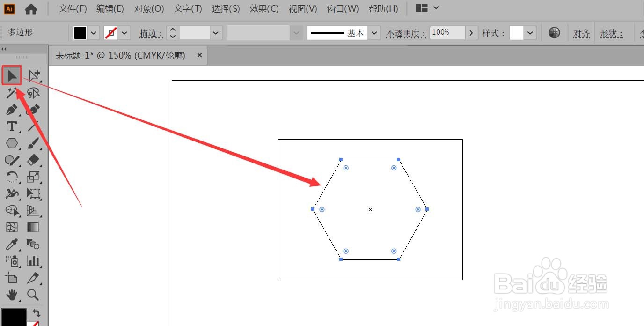Open the stroke weight dropdown
Viewport: 644px width, 326px height.
(x=216, y=33)
